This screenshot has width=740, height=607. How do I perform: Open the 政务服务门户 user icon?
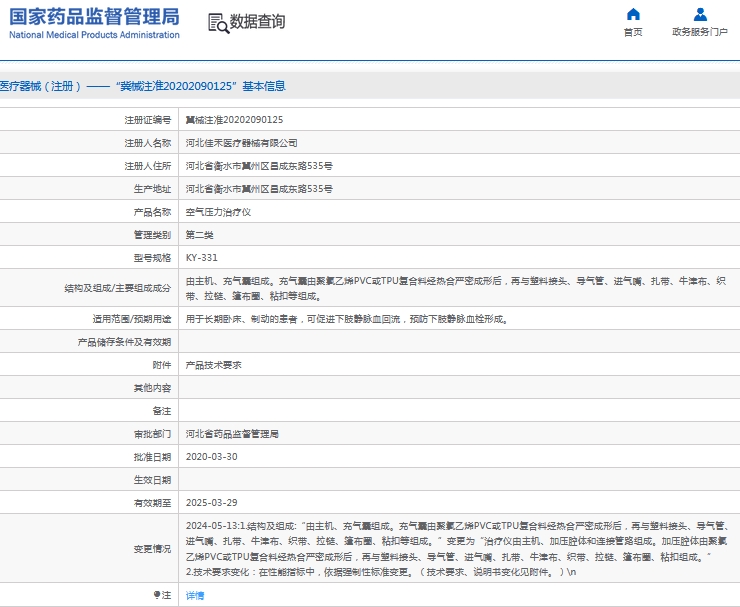coord(700,14)
